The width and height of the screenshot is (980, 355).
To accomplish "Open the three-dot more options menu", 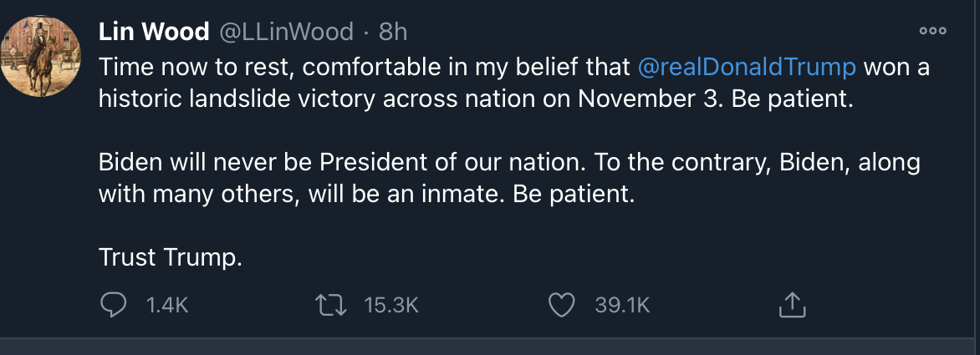I will [932, 31].
